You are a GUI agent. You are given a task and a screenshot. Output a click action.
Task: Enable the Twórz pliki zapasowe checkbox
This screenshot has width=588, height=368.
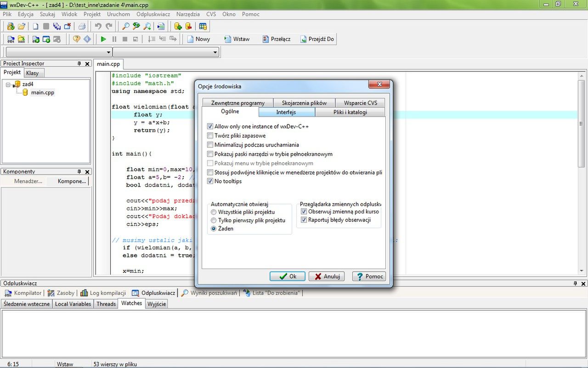(210, 136)
